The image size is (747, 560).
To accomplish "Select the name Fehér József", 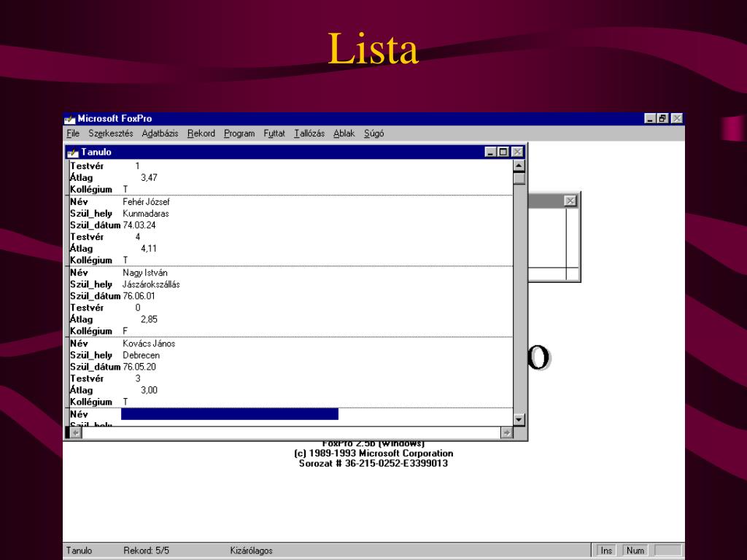I will [146, 202].
